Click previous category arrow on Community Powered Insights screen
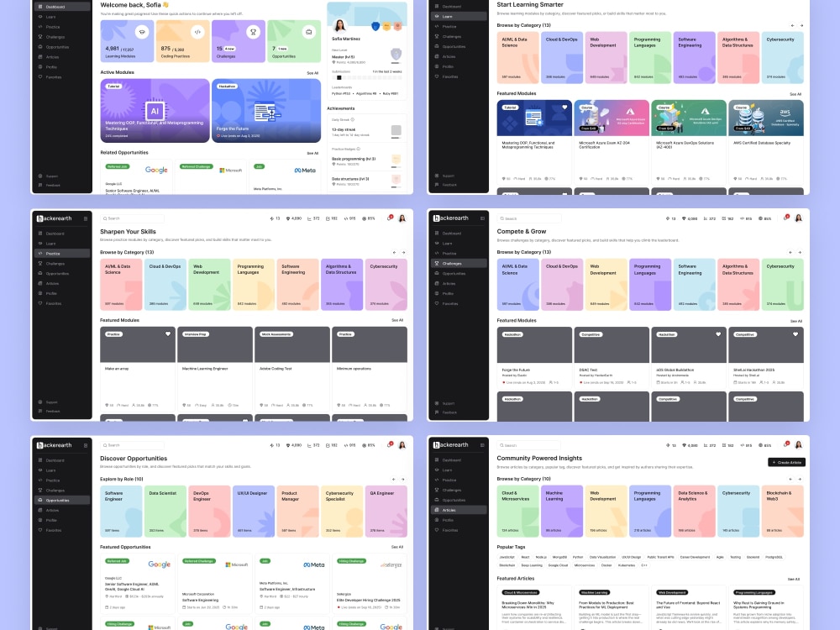The width and height of the screenshot is (840, 630). pyautogui.click(x=790, y=479)
